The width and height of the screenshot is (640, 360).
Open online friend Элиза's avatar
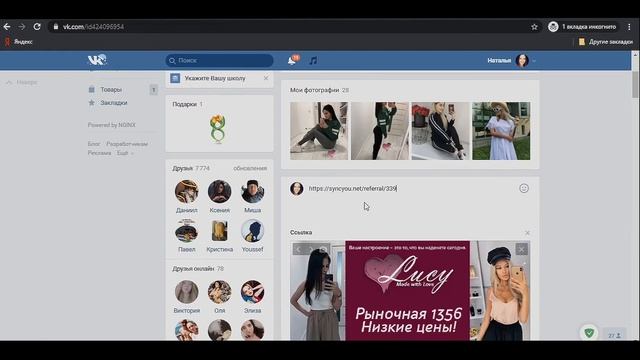[x=252, y=292]
